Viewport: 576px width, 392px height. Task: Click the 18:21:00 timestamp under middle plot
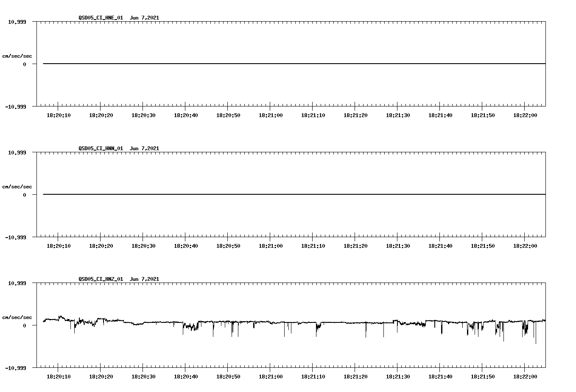pos(270,245)
